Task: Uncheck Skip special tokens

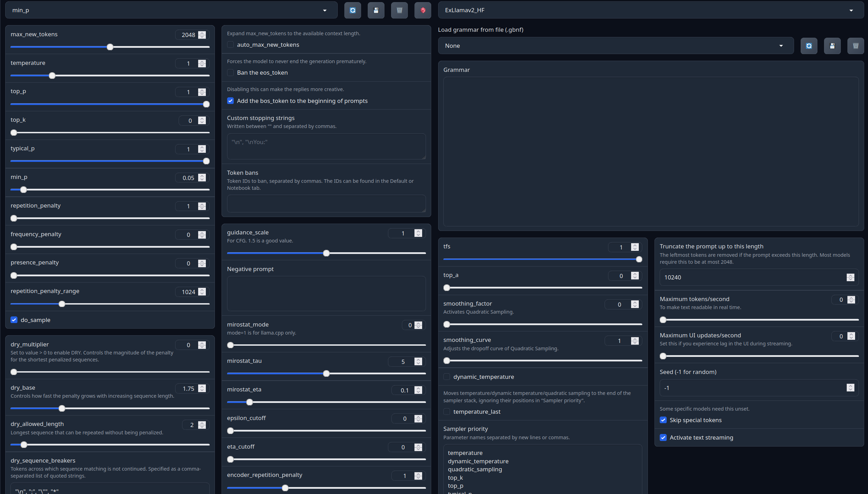Action: [x=663, y=420]
